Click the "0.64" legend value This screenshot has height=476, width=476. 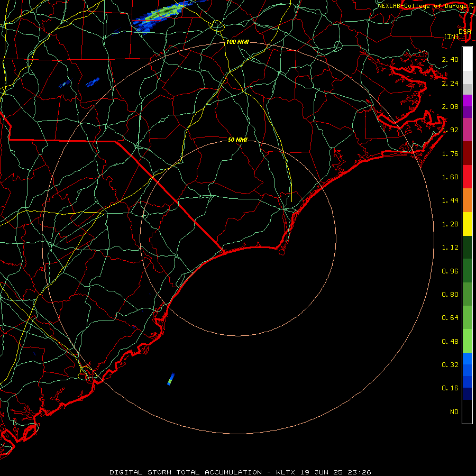(450, 318)
